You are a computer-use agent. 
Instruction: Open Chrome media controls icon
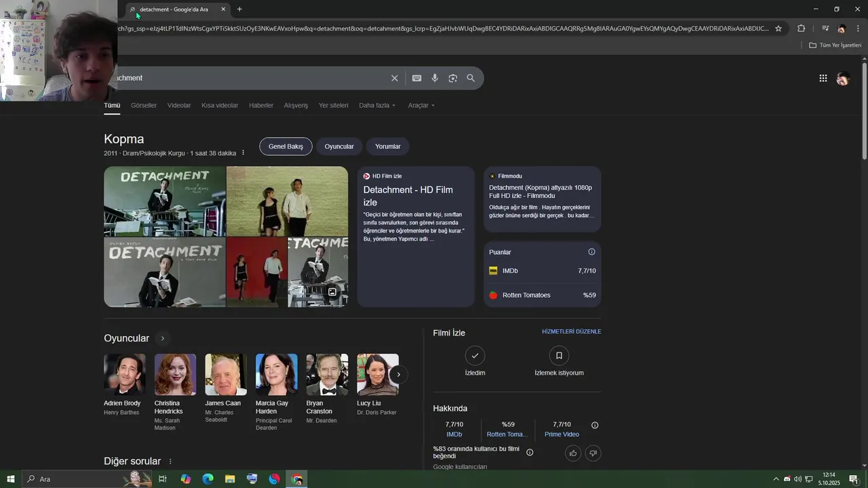pos(825,28)
